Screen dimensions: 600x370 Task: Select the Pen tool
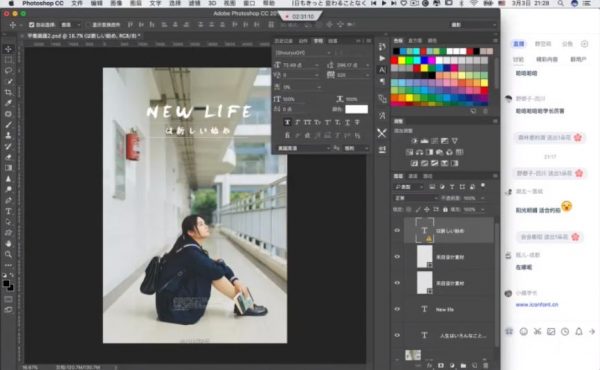[8, 200]
